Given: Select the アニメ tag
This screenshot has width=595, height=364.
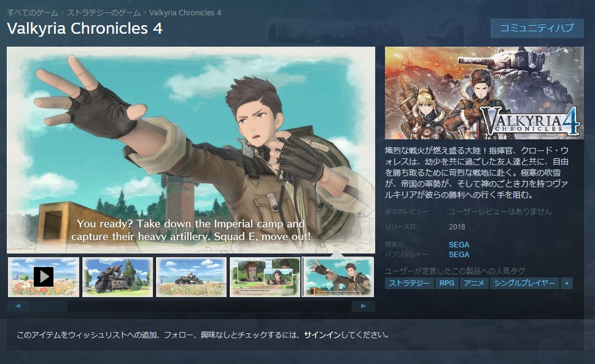Looking at the screenshot, I should pyautogui.click(x=474, y=283).
